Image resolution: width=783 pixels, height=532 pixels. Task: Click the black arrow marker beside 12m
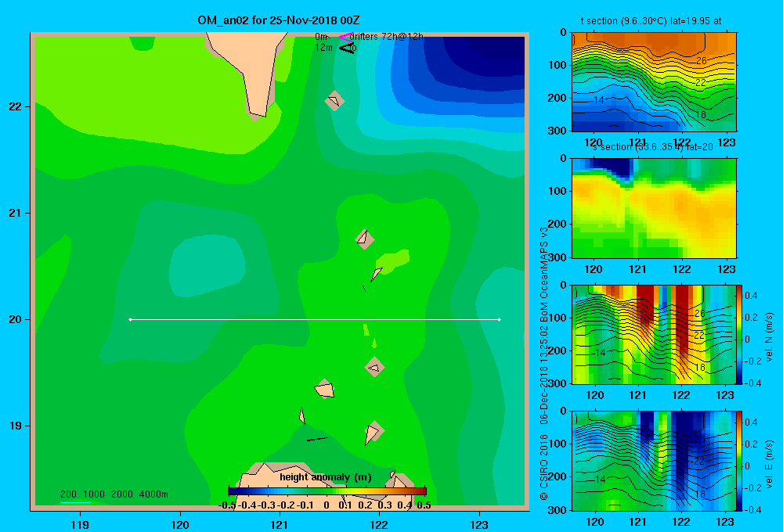point(347,48)
